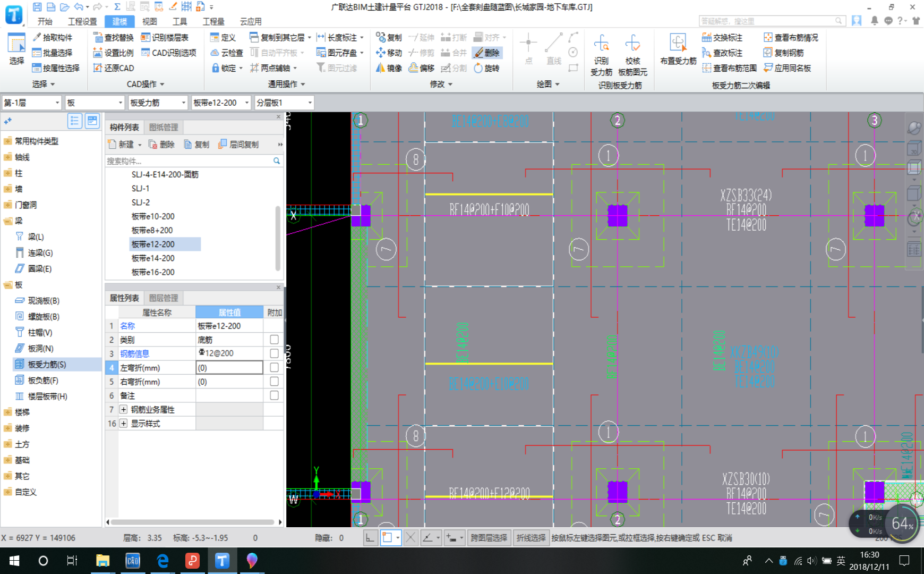Select the 偏移 offset tool

(422, 68)
